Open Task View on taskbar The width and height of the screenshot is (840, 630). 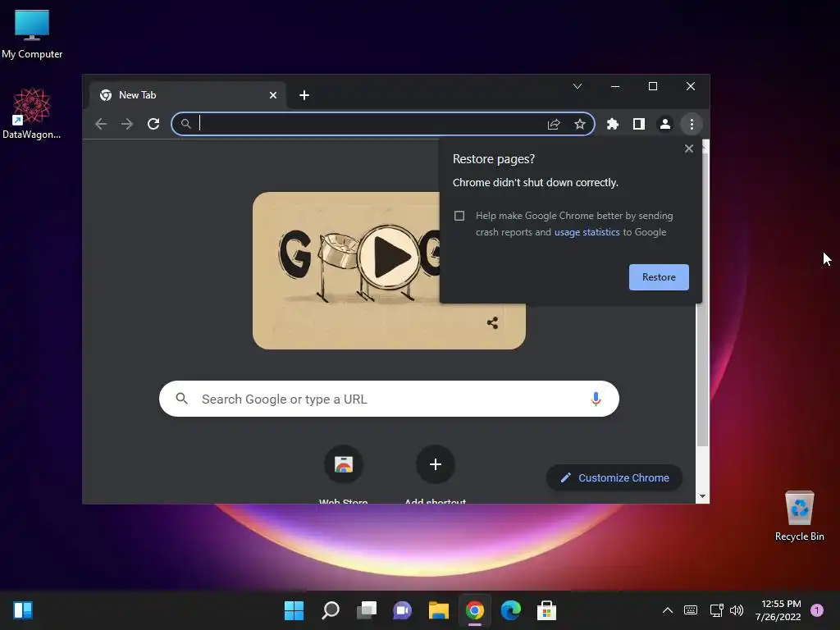(x=367, y=610)
